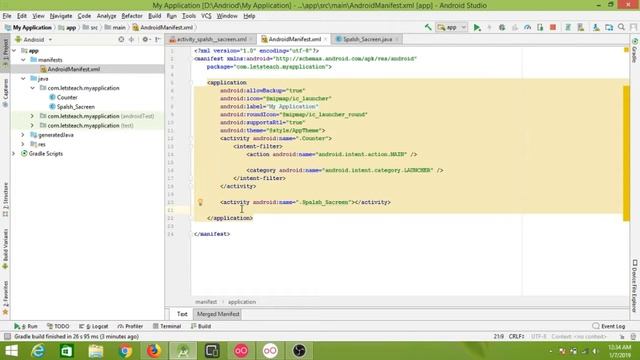Expand the (test) package node
Image resolution: width=640 pixels, height=360 pixels.
coord(32,125)
